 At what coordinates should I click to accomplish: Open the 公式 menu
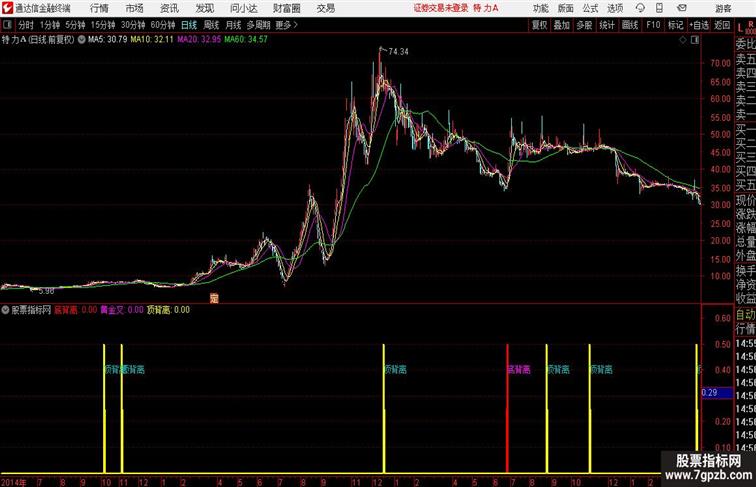click(590, 8)
